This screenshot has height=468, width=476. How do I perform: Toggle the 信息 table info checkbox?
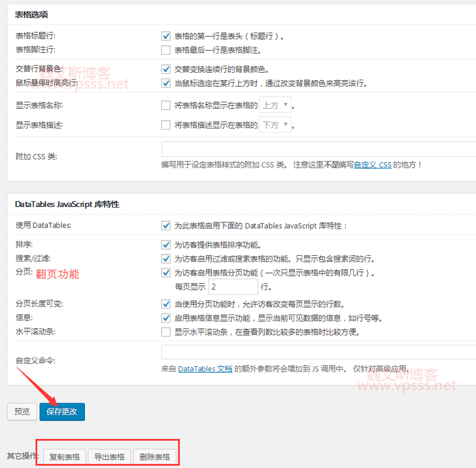[166, 318]
